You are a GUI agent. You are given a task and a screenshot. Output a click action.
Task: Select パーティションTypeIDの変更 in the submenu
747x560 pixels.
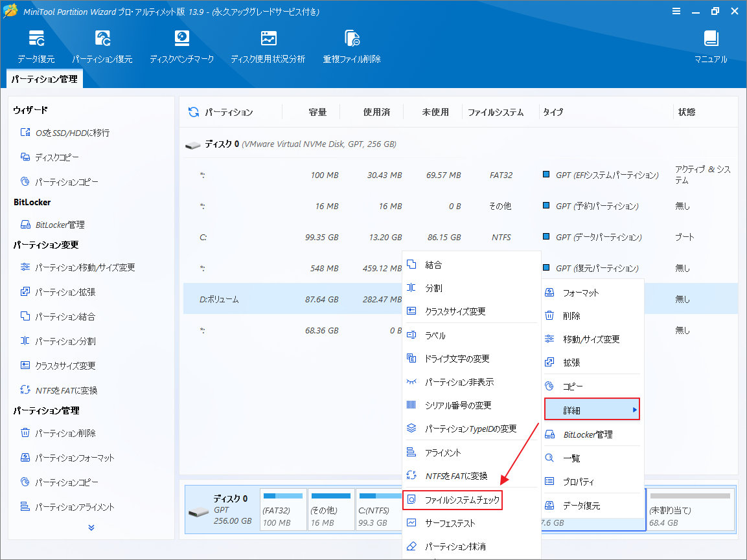[x=472, y=429]
